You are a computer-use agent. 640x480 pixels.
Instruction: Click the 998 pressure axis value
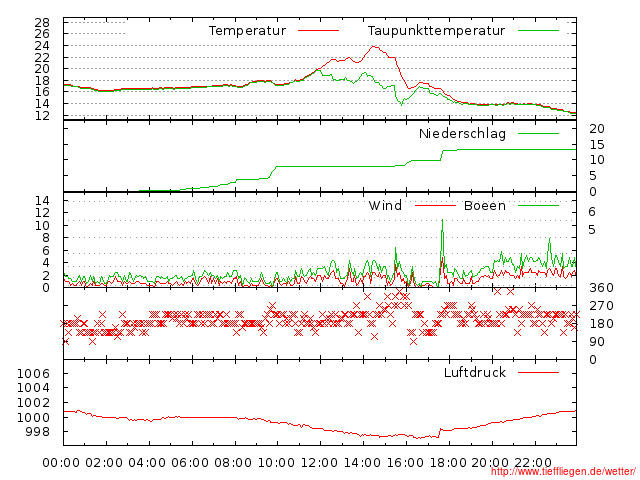pyautogui.click(x=38, y=431)
